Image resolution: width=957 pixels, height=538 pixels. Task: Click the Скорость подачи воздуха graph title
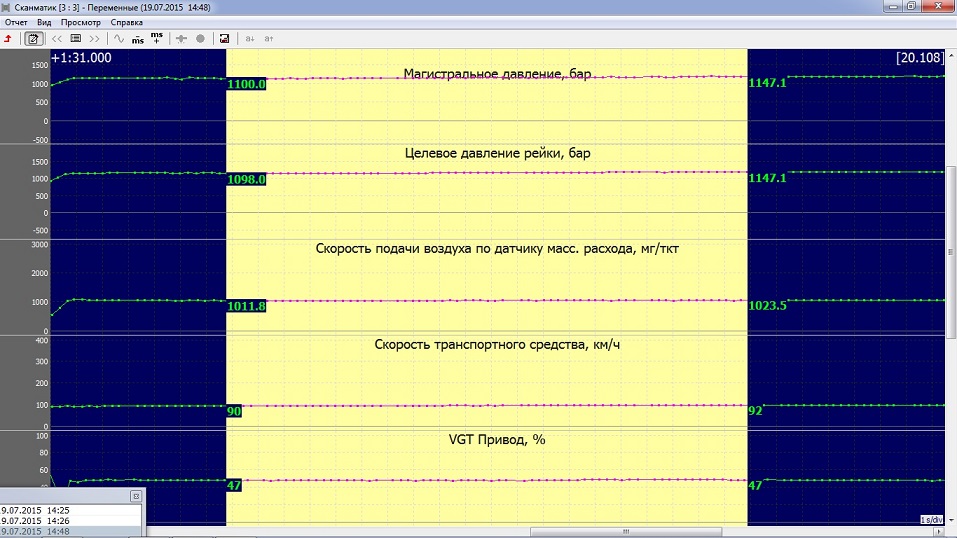[497, 249]
